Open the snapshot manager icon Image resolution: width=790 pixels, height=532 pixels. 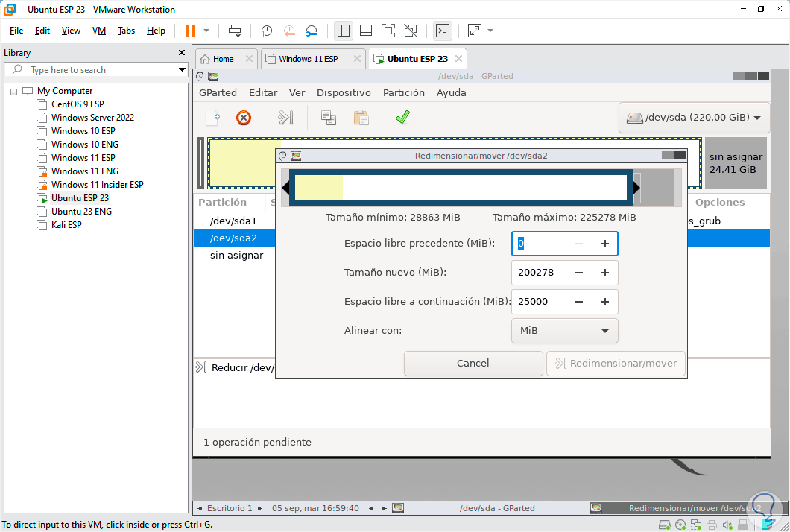pos(312,31)
